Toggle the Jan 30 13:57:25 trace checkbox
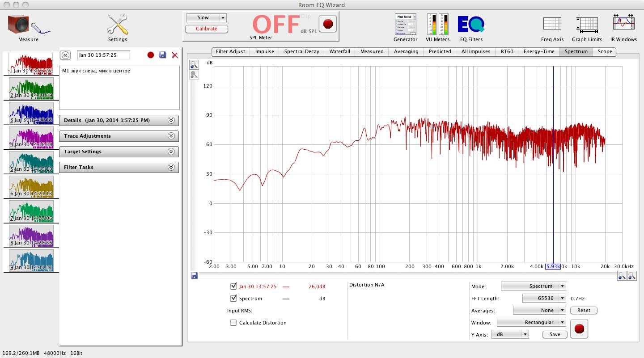This screenshot has width=644, height=358. [x=233, y=286]
